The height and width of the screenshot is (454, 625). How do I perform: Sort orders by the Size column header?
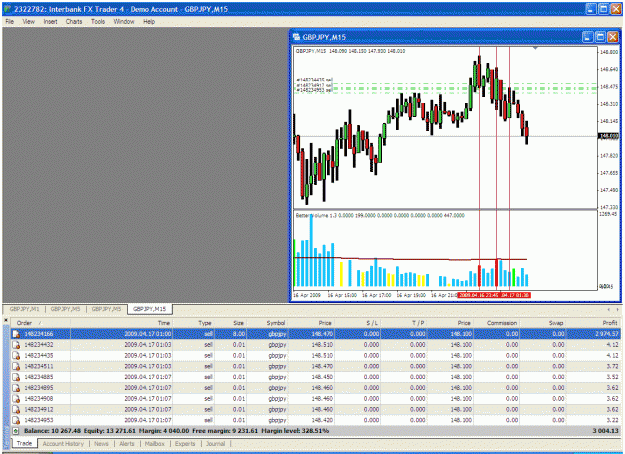(x=231, y=323)
